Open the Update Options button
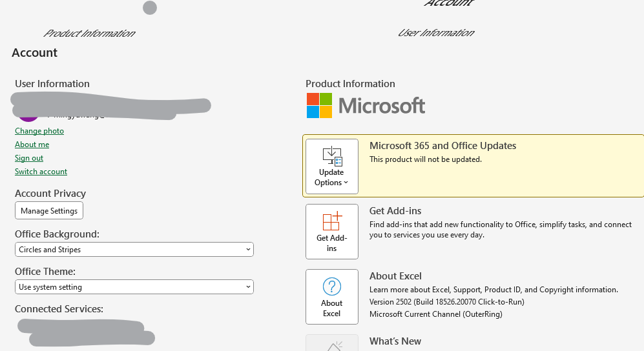The height and width of the screenshot is (351, 644). click(332, 166)
